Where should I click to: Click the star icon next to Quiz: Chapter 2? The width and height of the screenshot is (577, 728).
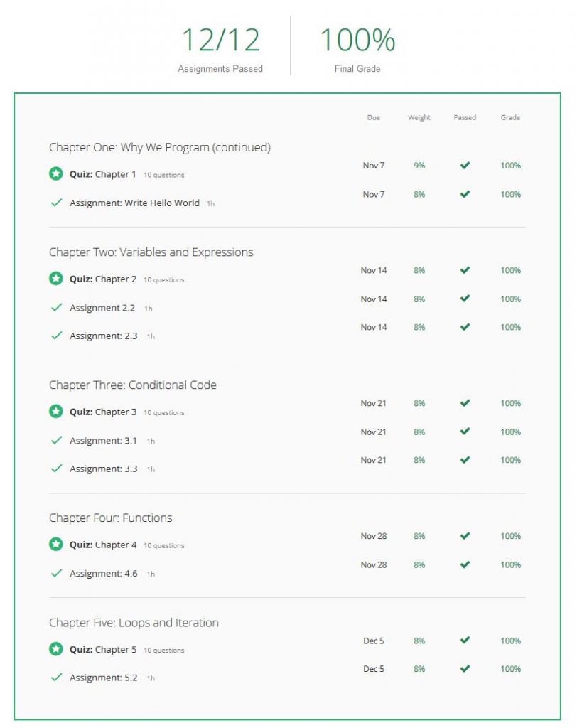[56, 278]
